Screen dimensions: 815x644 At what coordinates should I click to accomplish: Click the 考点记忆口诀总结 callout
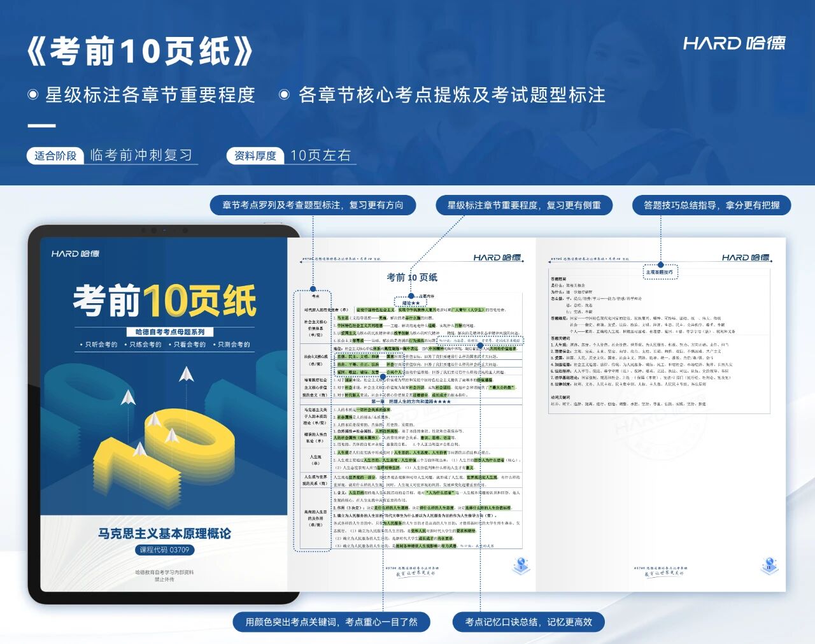tap(528, 622)
